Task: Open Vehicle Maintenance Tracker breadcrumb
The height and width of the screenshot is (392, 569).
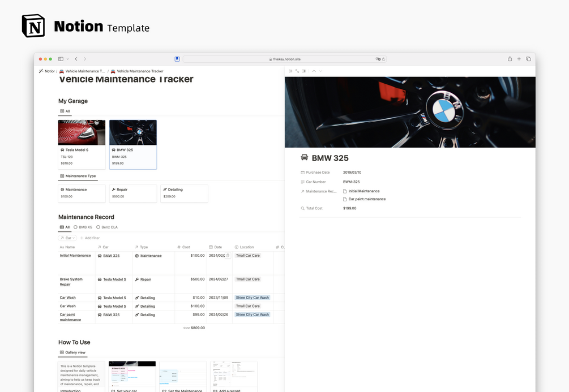Action: tap(137, 71)
